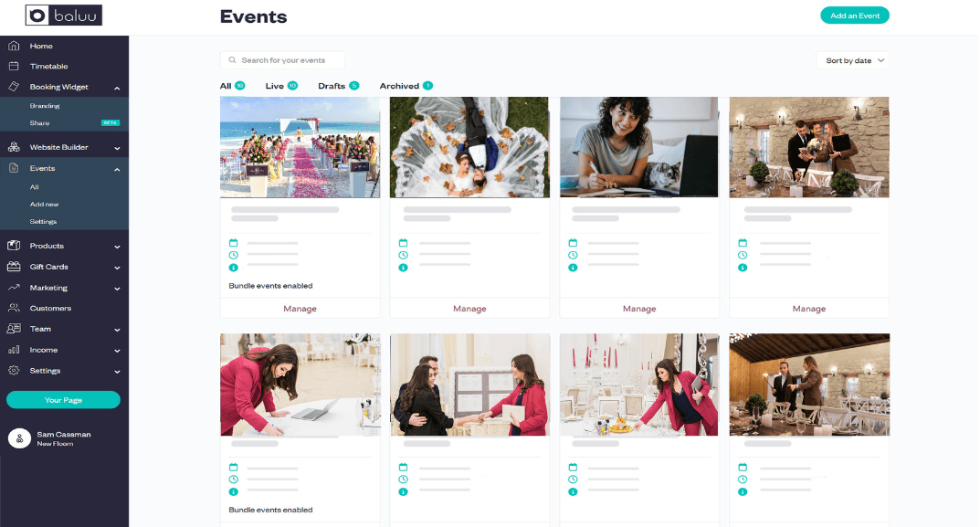Click the Your Page button

pos(63,400)
